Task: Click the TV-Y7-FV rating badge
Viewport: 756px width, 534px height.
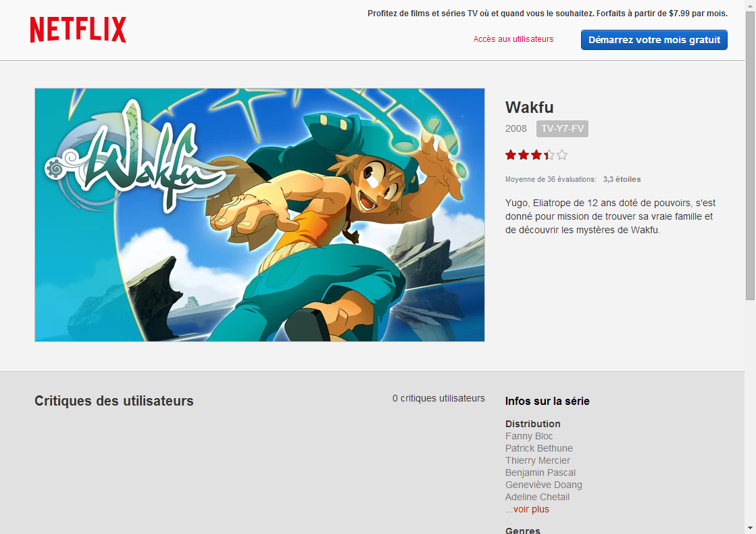Action: [x=562, y=129]
